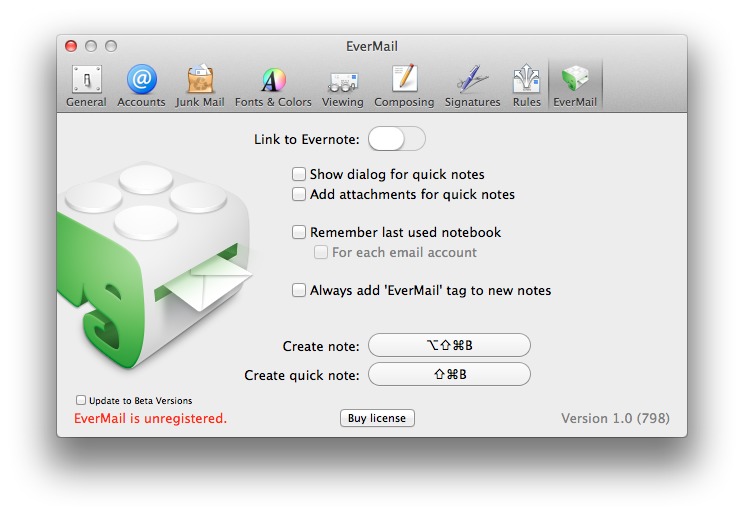Minimize the EverMail window
The width and height of the screenshot is (744, 516).
click(x=91, y=46)
